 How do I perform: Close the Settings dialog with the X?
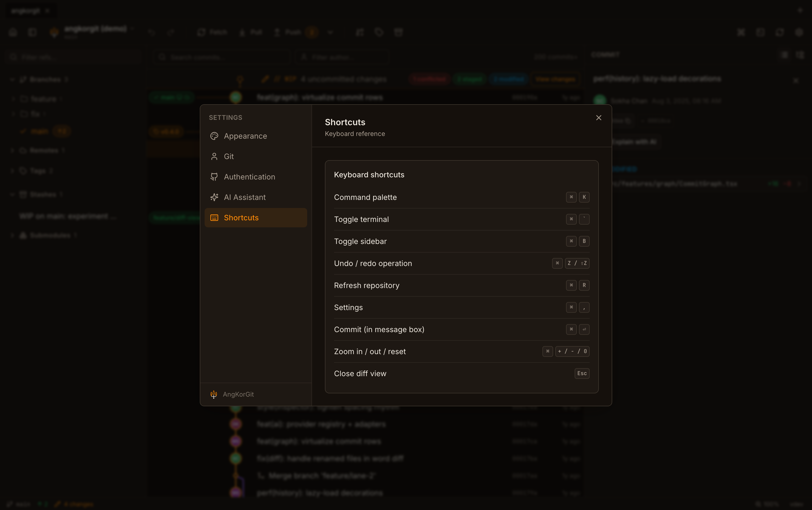pos(599,118)
